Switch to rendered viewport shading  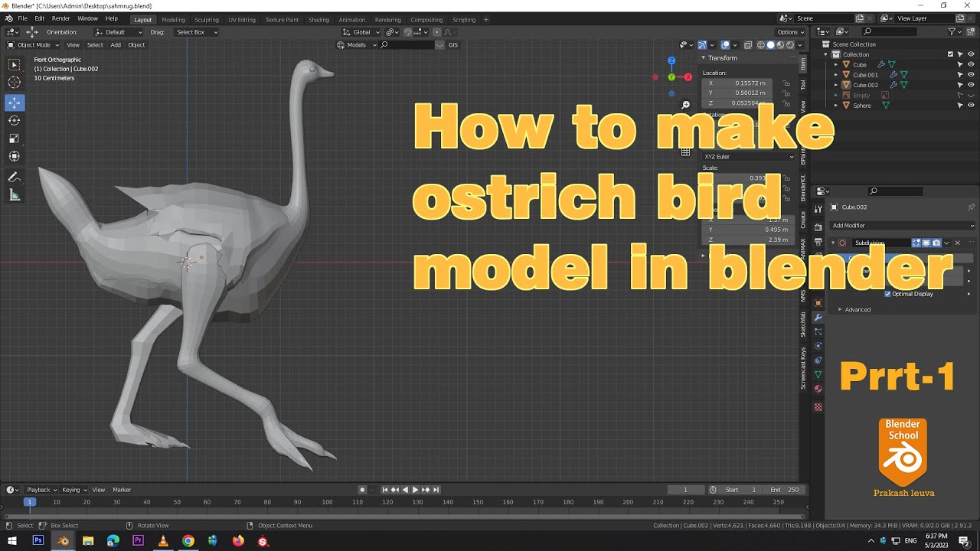[x=790, y=45]
